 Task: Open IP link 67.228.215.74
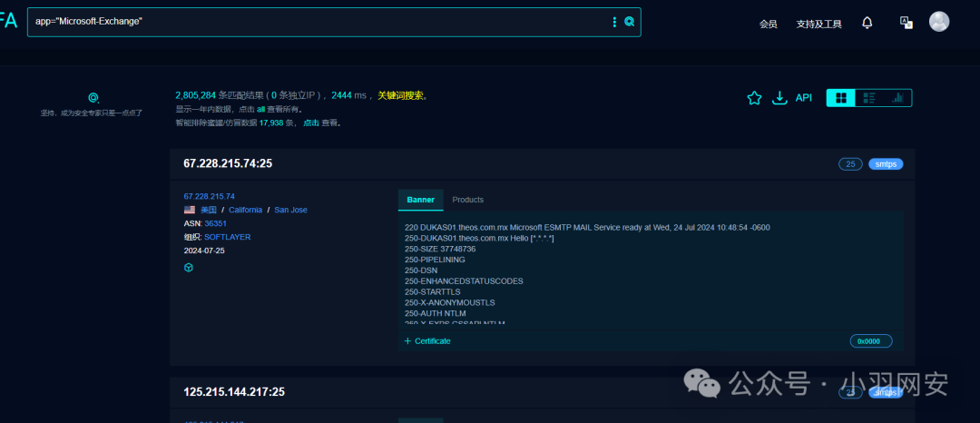[210, 196]
